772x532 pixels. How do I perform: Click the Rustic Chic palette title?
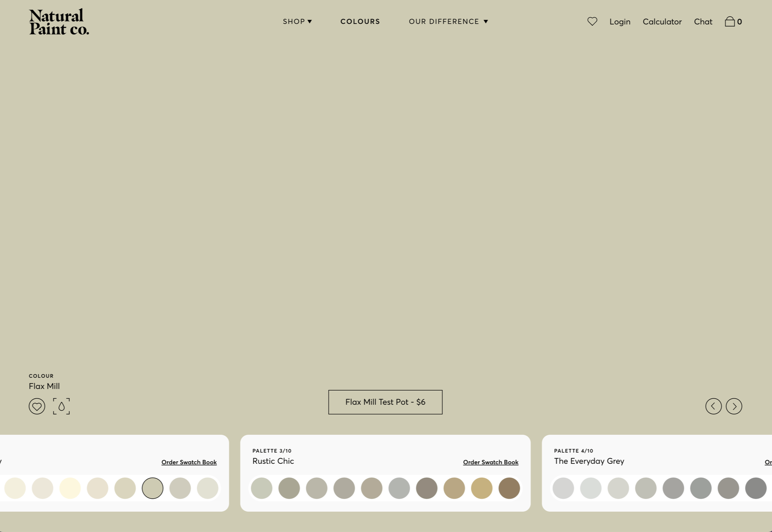click(x=273, y=461)
